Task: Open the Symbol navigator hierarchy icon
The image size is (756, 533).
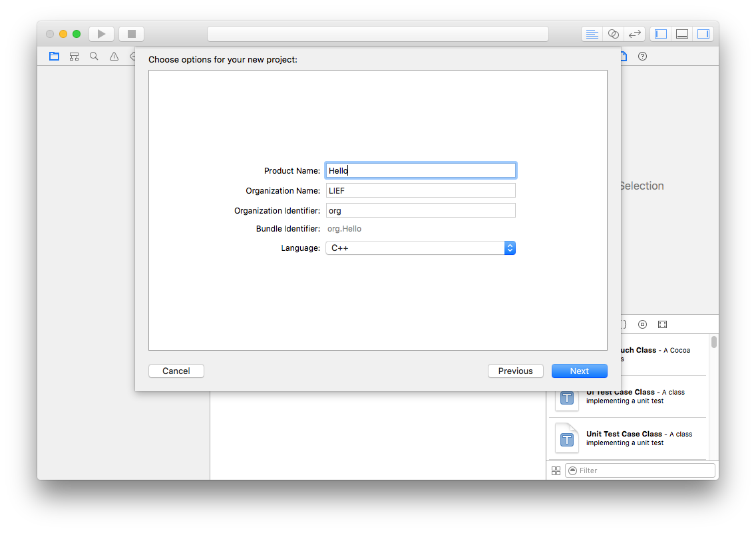Action: 74,57
